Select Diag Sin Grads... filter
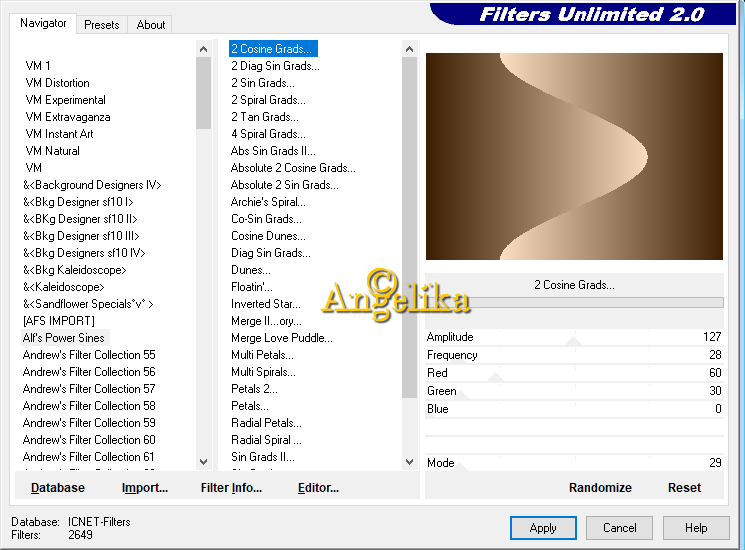Image resolution: width=745 pixels, height=550 pixels. click(x=270, y=253)
